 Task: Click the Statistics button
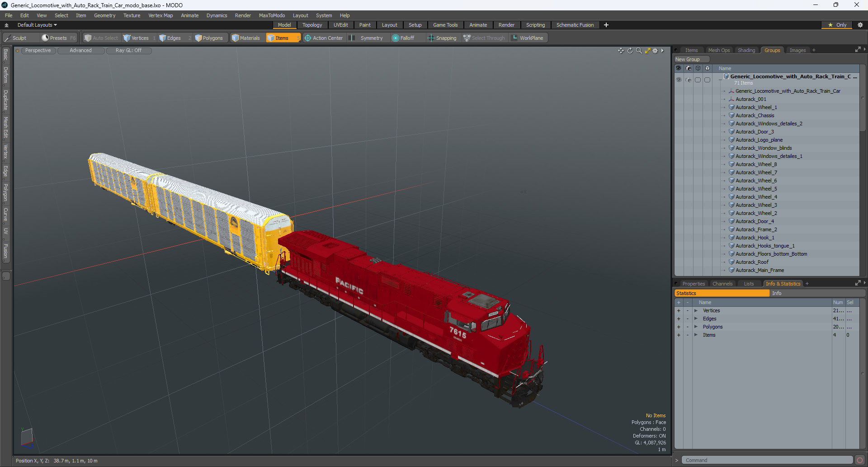722,293
